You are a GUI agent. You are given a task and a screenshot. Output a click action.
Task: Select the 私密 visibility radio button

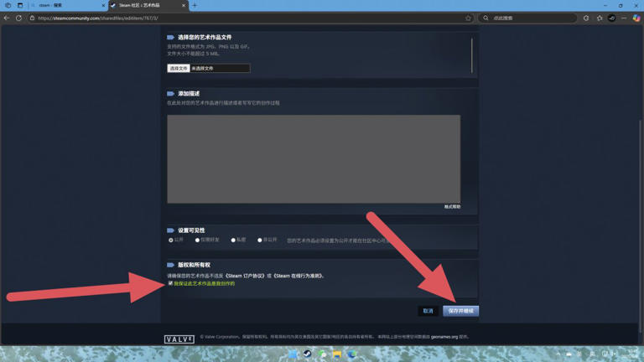[x=233, y=240]
